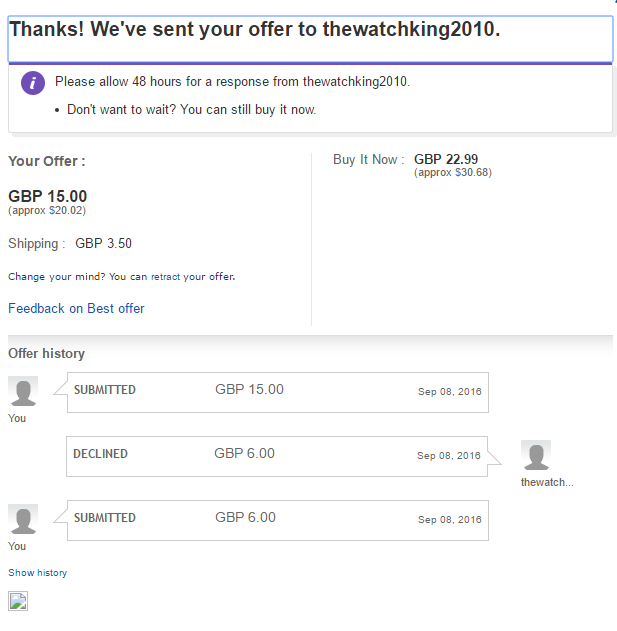Click the broken image icon at bottom

click(18, 601)
